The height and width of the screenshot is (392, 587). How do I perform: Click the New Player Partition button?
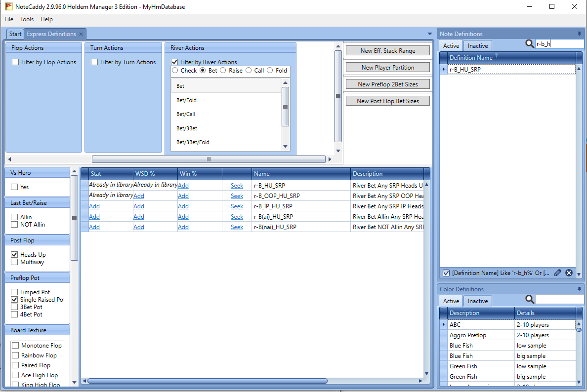tap(388, 67)
